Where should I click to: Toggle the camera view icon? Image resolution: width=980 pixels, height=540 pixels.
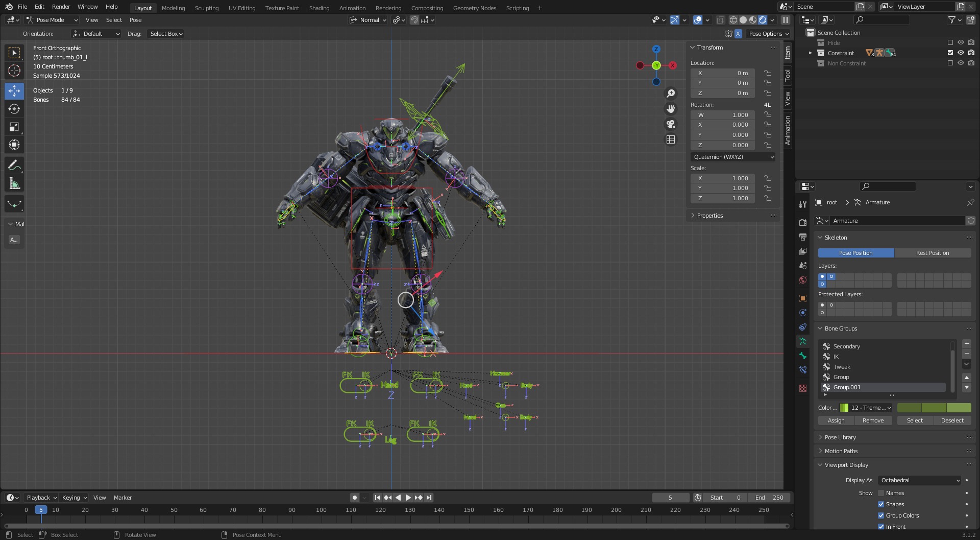point(671,124)
